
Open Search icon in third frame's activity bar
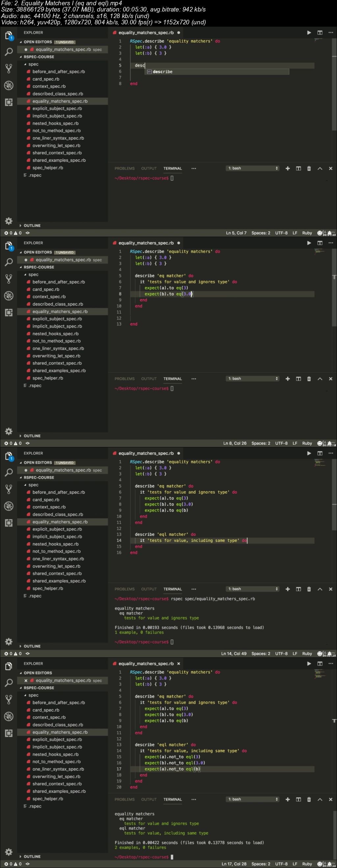click(x=9, y=472)
